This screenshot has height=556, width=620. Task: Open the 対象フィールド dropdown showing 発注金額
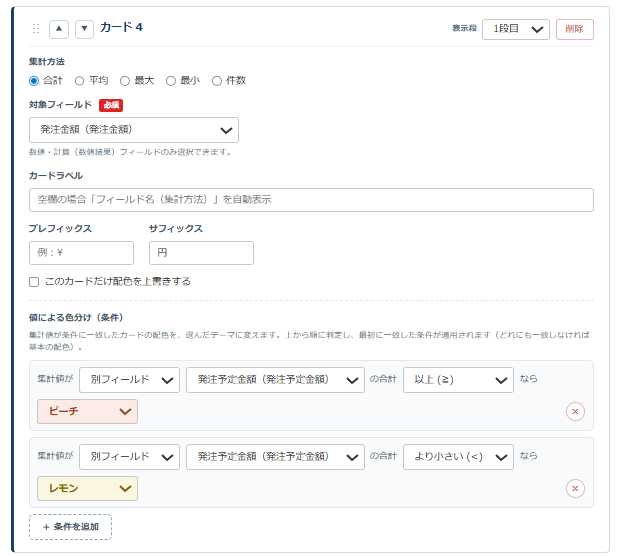tap(134, 130)
